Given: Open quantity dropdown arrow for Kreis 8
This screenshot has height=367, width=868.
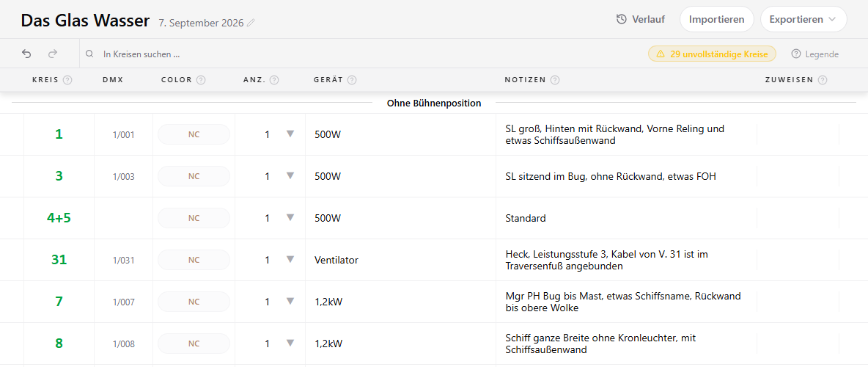Looking at the screenshot, I should 290,344.
